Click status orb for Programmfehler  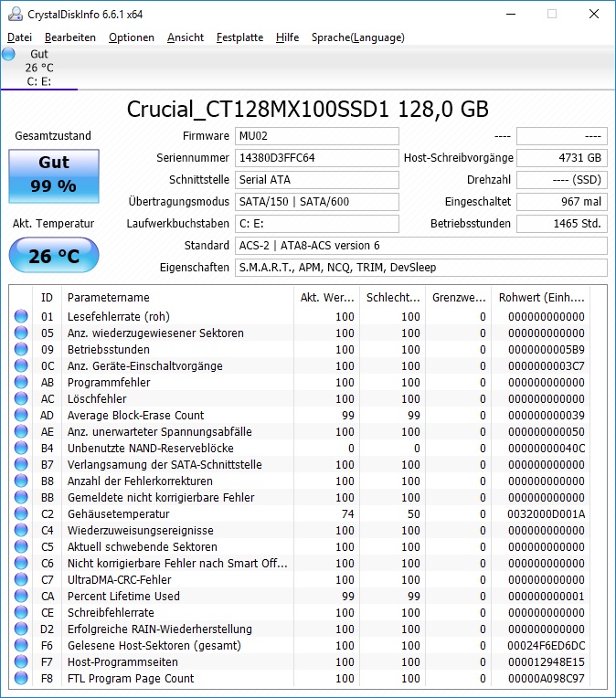point(21,382)
